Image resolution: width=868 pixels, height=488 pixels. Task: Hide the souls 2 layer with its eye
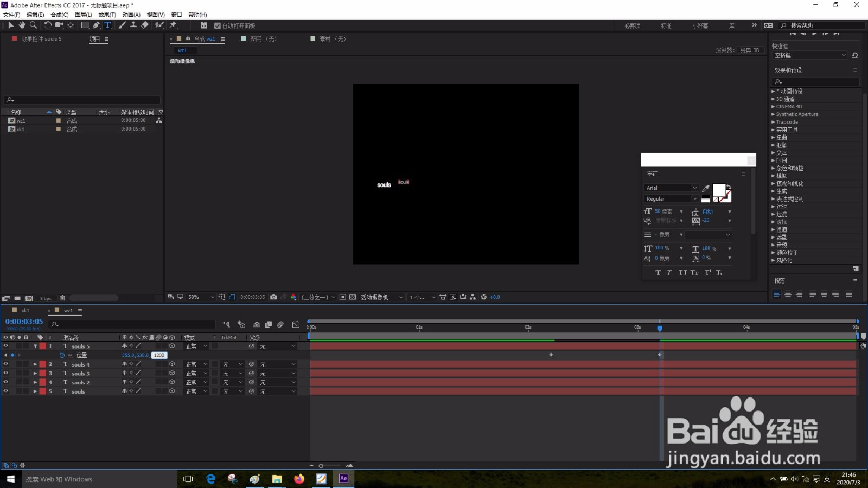[x=6, y=382]
